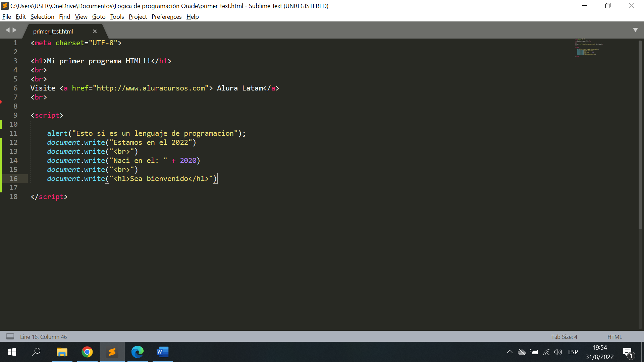Place cursor on the meta charset line
This screenshot has height=362, width=644.
pos(76,43)
